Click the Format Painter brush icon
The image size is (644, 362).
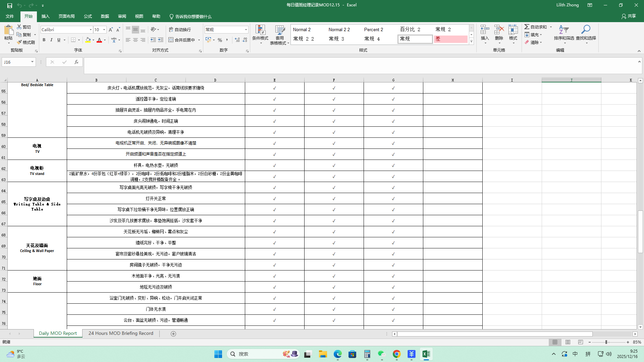point(20,42)
